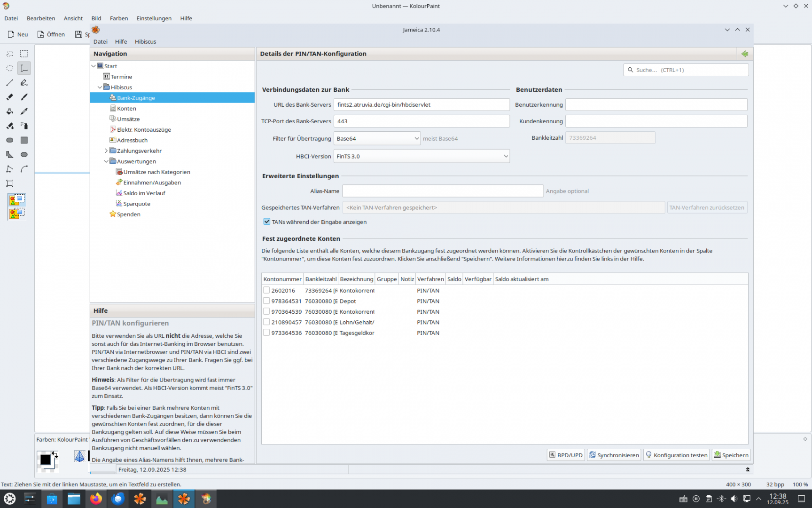Image resolution: width=812 pixels, height=508 pixels.
Task: Toggle 'TANs während der Eingabe anzeigen' checkbox
Action: 267,222
